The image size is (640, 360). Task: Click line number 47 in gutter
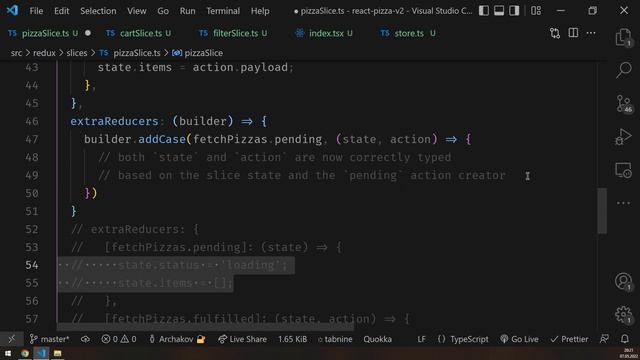[32, 139]
